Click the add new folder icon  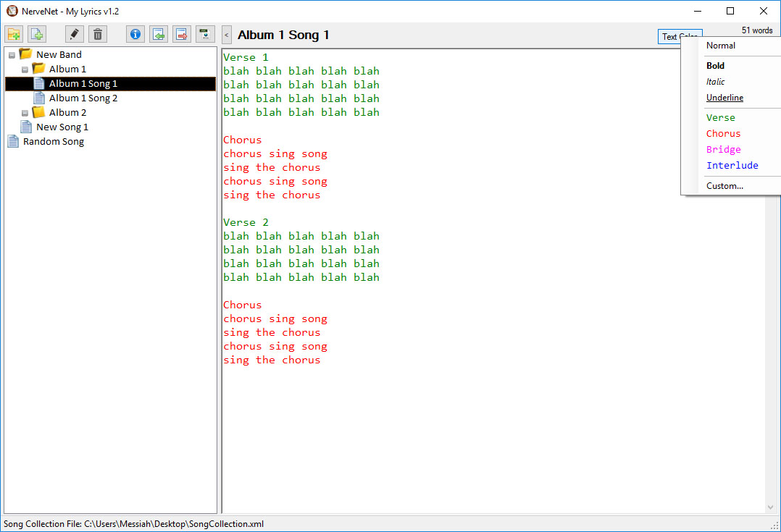(14, 34)
